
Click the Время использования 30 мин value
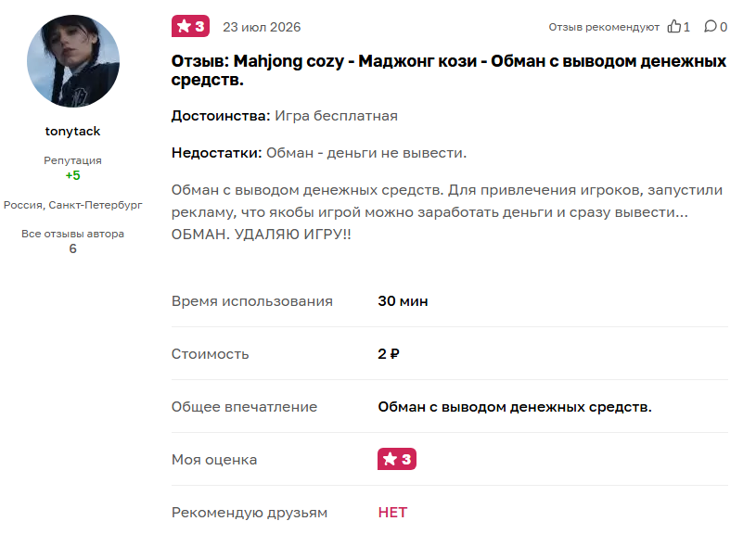(404, 301)
